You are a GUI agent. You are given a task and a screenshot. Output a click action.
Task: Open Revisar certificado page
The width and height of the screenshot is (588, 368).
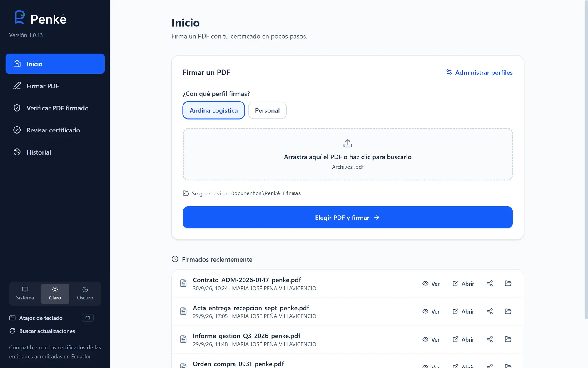(x=55, y=130)
